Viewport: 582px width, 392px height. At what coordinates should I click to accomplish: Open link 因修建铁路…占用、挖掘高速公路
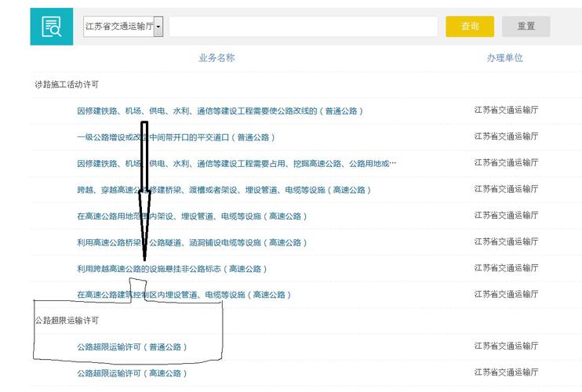tap(237, 164)
